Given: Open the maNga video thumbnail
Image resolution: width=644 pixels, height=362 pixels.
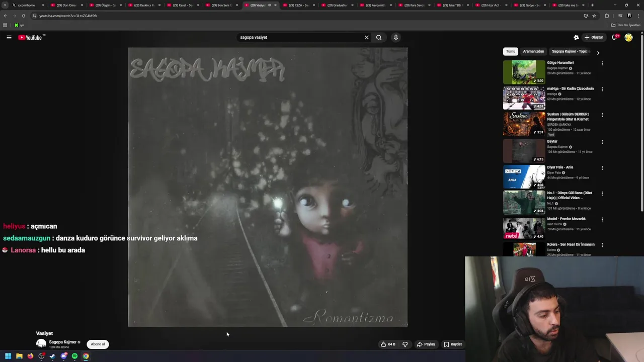Looking at the screenshot, I should click(x=524, y=98).
